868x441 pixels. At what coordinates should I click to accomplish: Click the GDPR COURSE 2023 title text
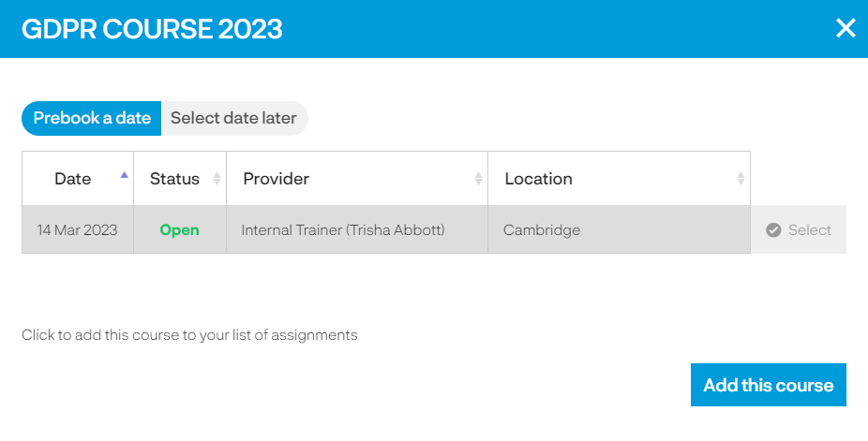tap(152, 29)
